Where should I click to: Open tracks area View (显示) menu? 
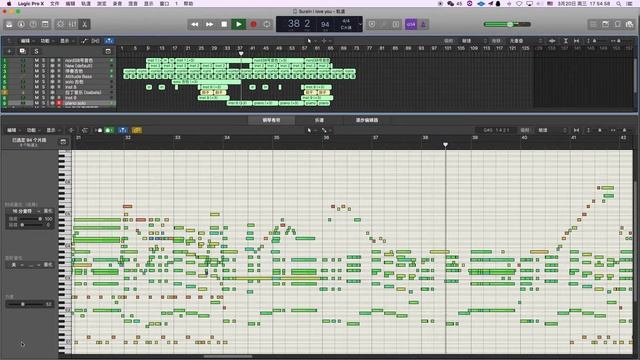(x=66, y=41)
